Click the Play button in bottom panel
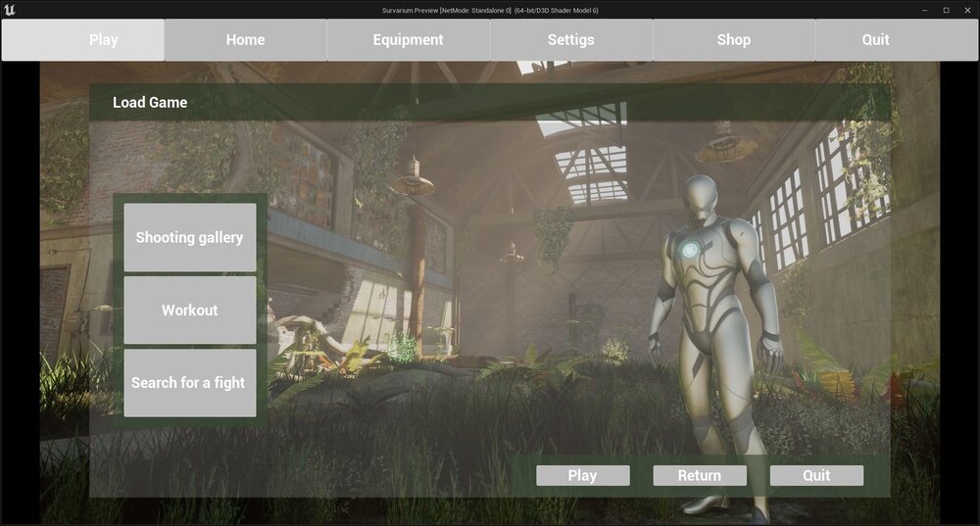Screen dimensions: 980x526 pos(582,475)
